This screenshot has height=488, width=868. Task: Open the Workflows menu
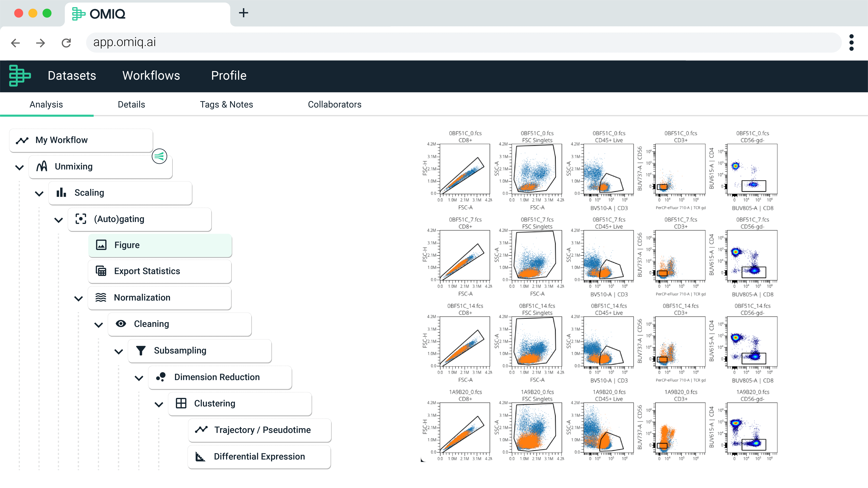tap(151, 76)
